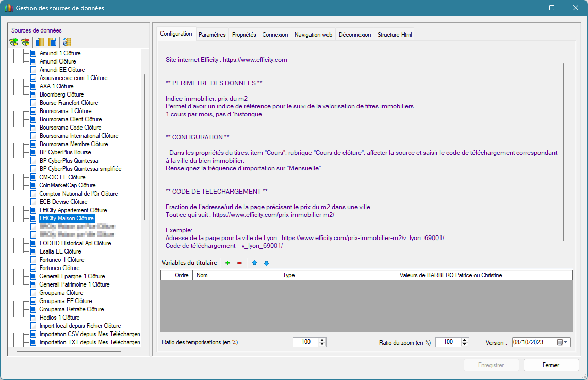Viewport: 588px width, 380px height.
Task: Switch to the Paramètres tab
Action: [x=212, y=35]
